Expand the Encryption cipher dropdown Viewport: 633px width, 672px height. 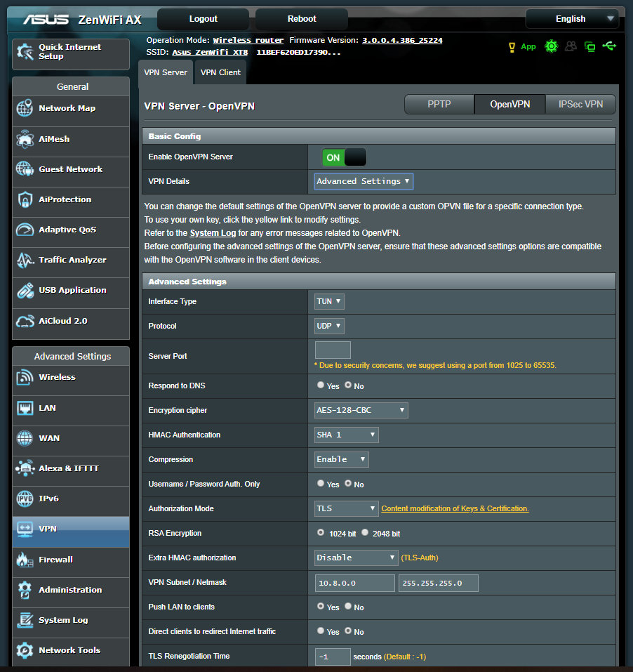point(361,410)
